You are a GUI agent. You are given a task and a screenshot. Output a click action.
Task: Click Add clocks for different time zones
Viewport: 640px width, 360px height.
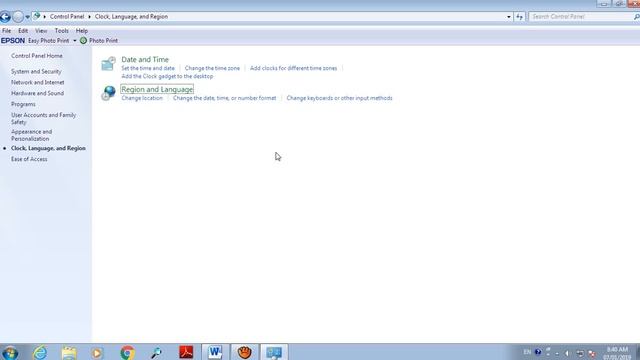[293, 68]
